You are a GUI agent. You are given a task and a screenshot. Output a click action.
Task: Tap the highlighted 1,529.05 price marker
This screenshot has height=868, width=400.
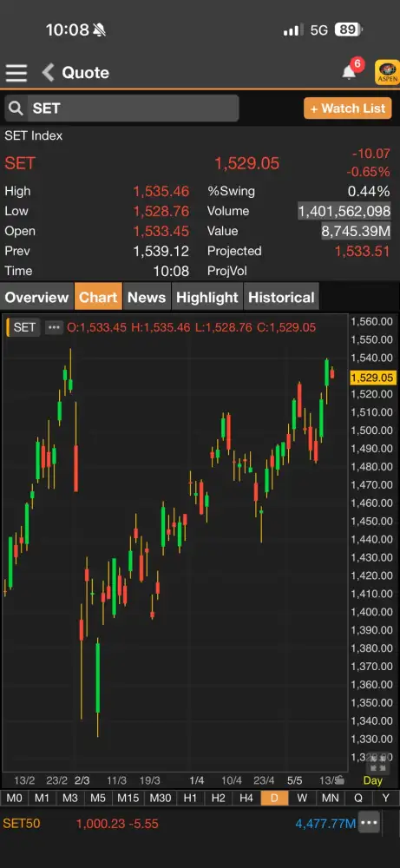[372, 378]
